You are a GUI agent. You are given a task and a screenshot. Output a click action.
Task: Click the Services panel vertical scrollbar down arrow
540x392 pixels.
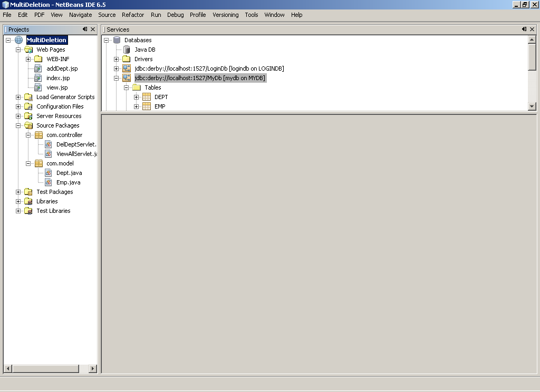(532, 106)
